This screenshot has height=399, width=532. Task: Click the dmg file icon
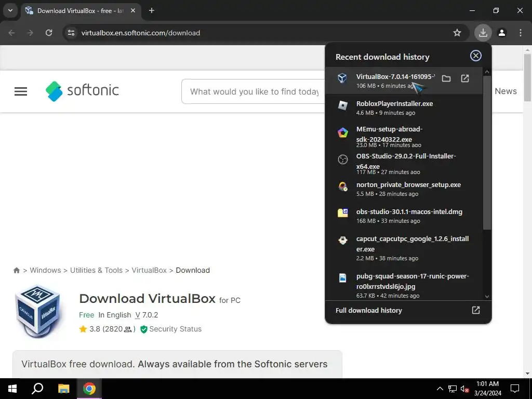[x=343, y=213]
